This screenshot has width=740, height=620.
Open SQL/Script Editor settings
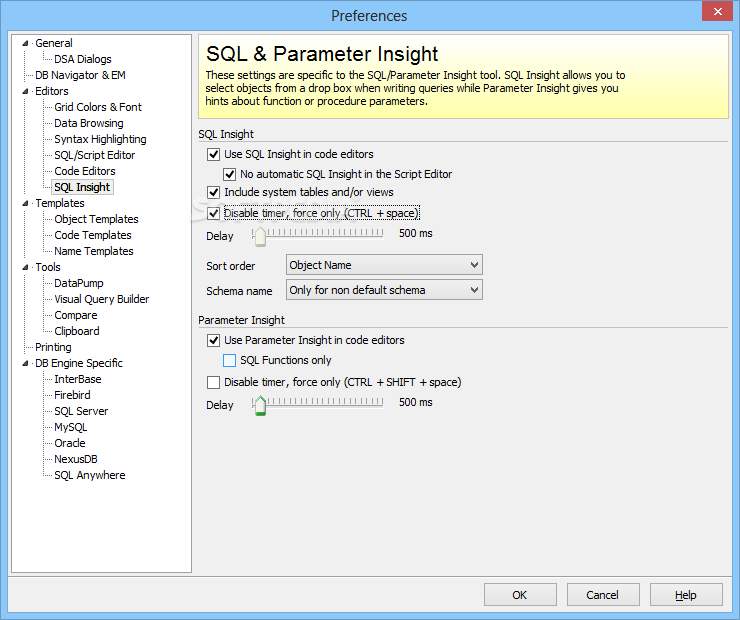point(94,155)
